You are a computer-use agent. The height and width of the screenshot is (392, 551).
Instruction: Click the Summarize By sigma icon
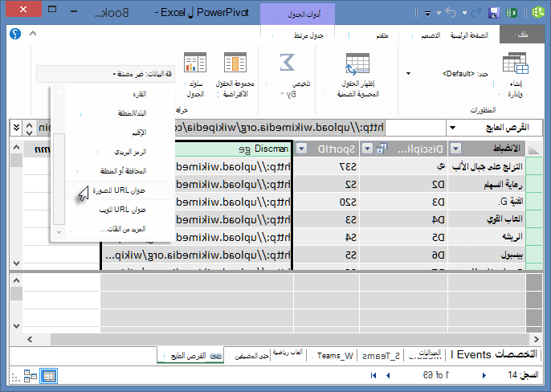pyautogui.click(x=287, y=62)
